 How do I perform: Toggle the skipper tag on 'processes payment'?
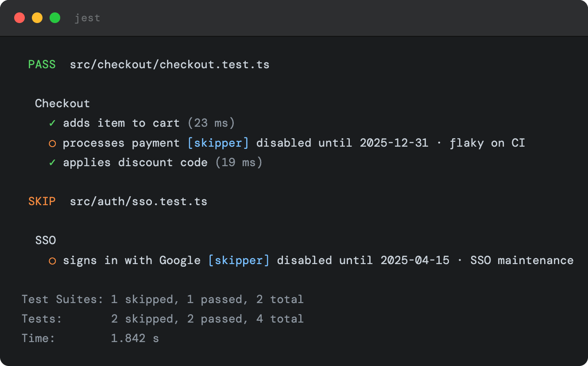coord(218,143)
